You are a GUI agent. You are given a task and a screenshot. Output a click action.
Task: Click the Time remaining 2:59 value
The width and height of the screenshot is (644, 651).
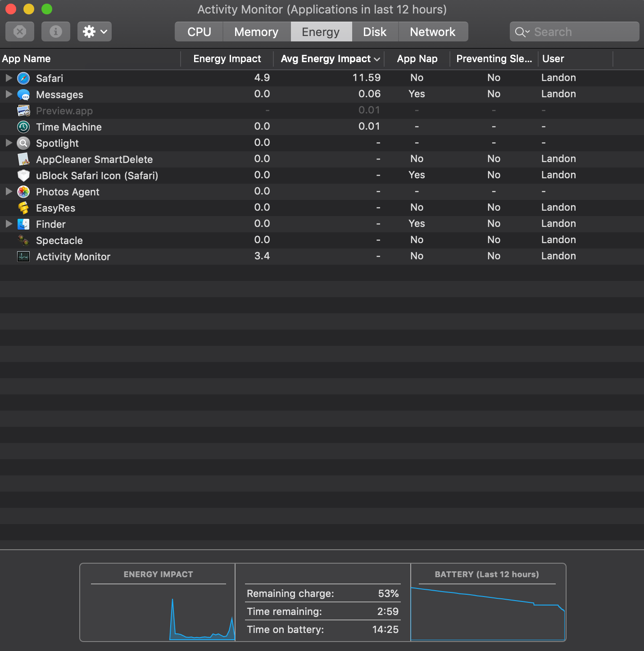388,611
